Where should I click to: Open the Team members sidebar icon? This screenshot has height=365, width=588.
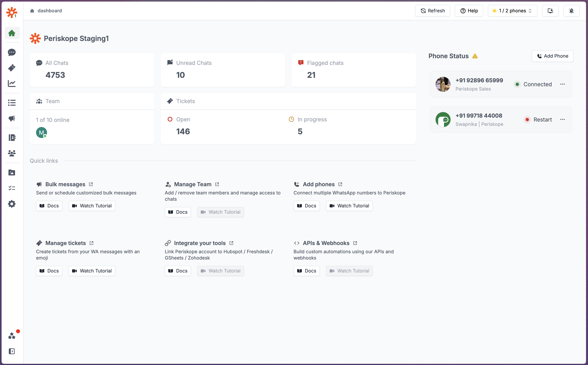click(12, 153)
